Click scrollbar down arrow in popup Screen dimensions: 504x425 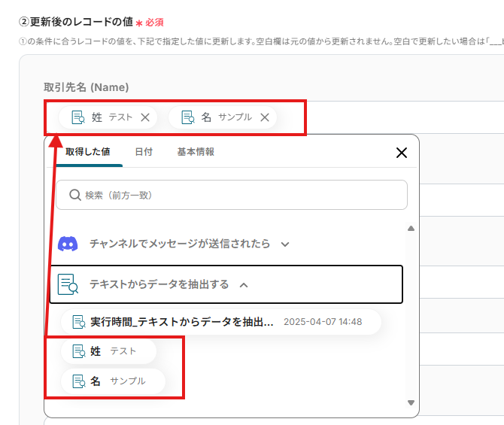coord(411,402)
